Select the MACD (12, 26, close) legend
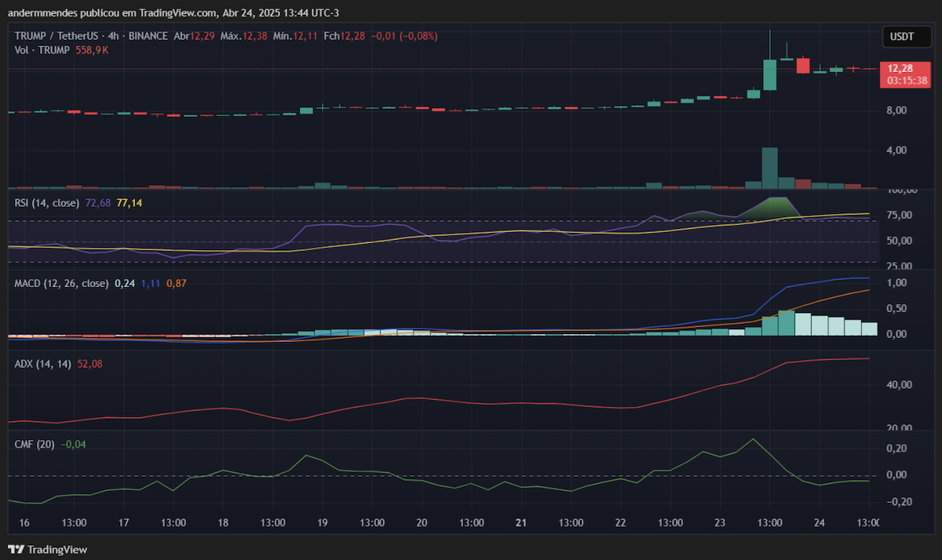942x560 pixels. [x=61, y=283]
